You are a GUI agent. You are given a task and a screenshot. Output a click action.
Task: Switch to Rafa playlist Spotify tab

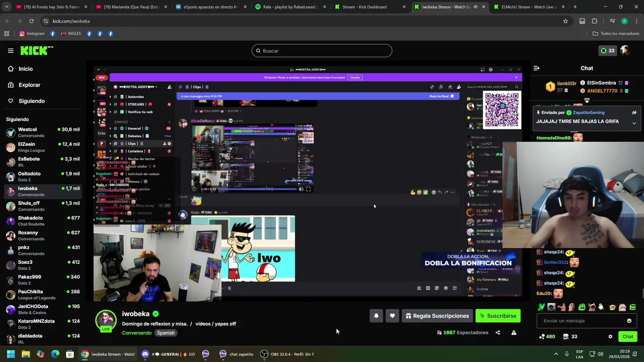coord(289,7)
